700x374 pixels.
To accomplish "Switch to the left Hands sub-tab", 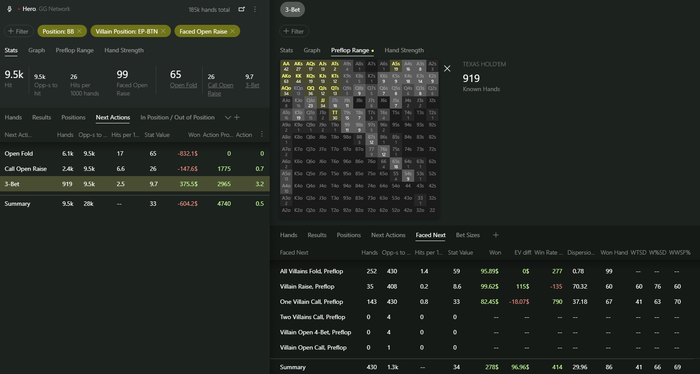I will 13,117.
